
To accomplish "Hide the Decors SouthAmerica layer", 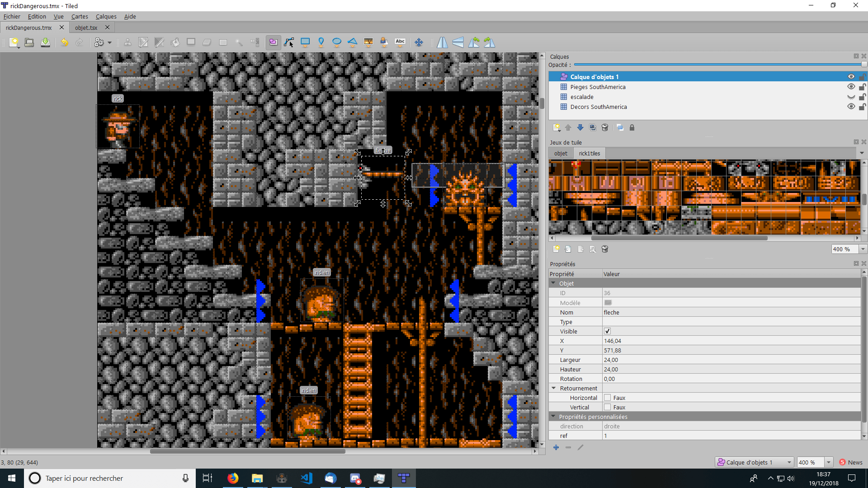I will 851,107.
